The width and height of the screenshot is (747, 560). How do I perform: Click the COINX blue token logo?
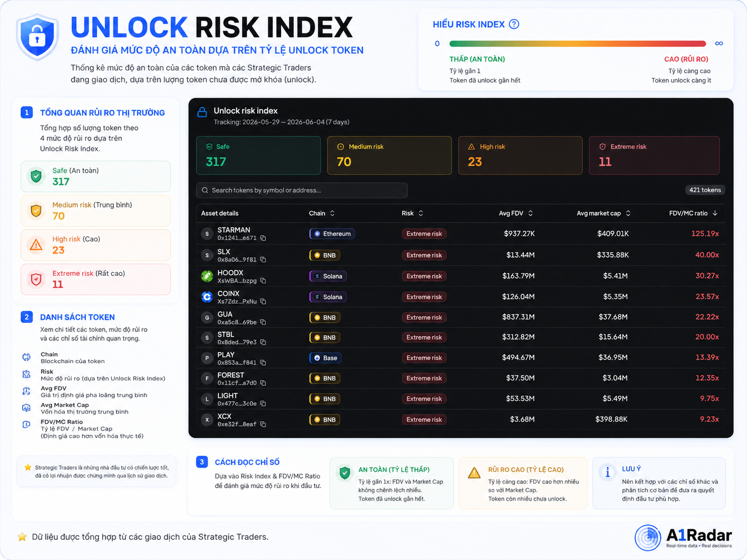[x=207, y=297]
